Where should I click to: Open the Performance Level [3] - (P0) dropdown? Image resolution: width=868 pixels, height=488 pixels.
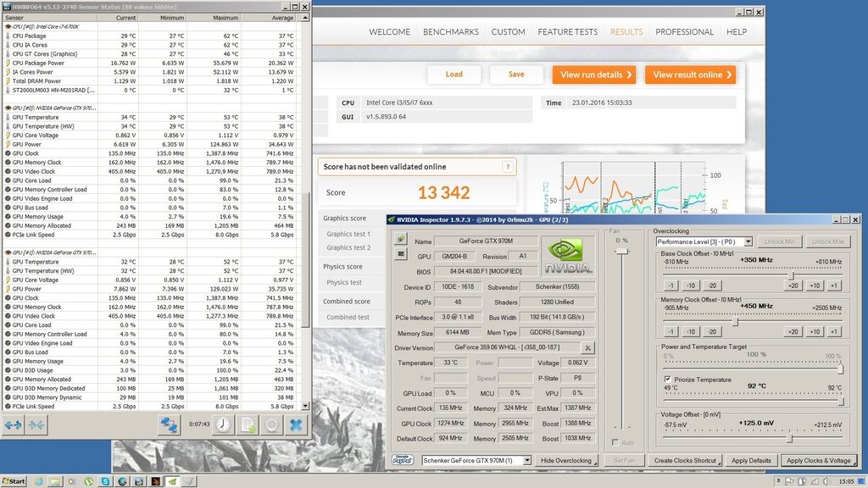pyautogui.click(x=748, y=241)
